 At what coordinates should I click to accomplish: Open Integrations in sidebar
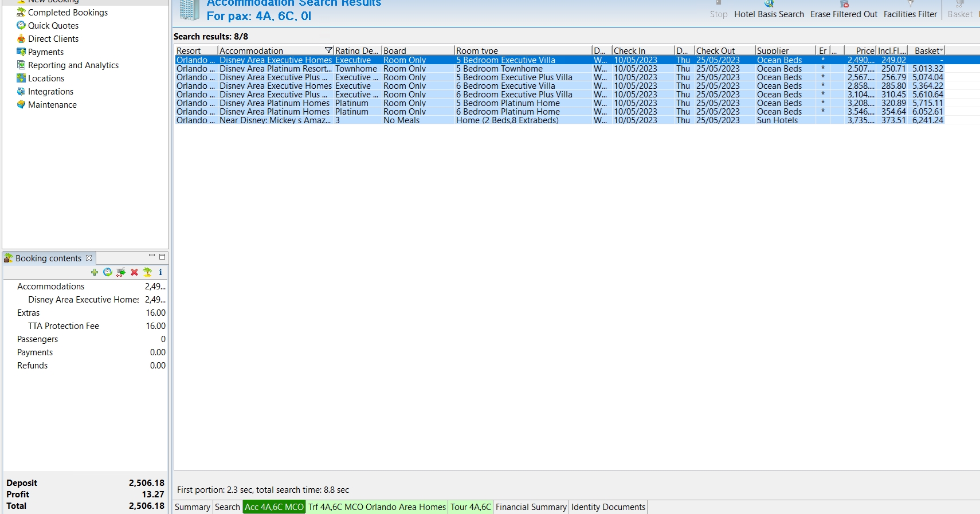50,91
